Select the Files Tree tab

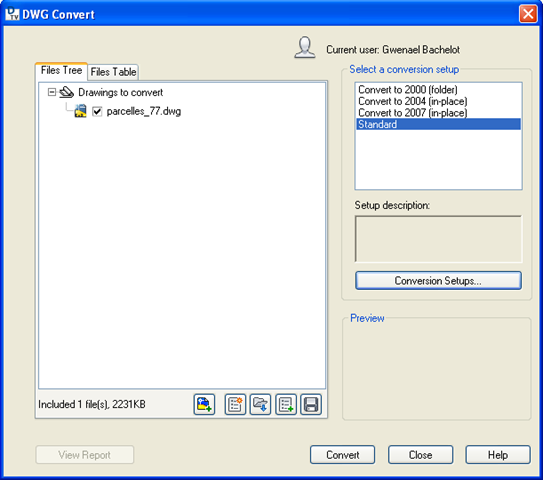(x=61, y=71)
